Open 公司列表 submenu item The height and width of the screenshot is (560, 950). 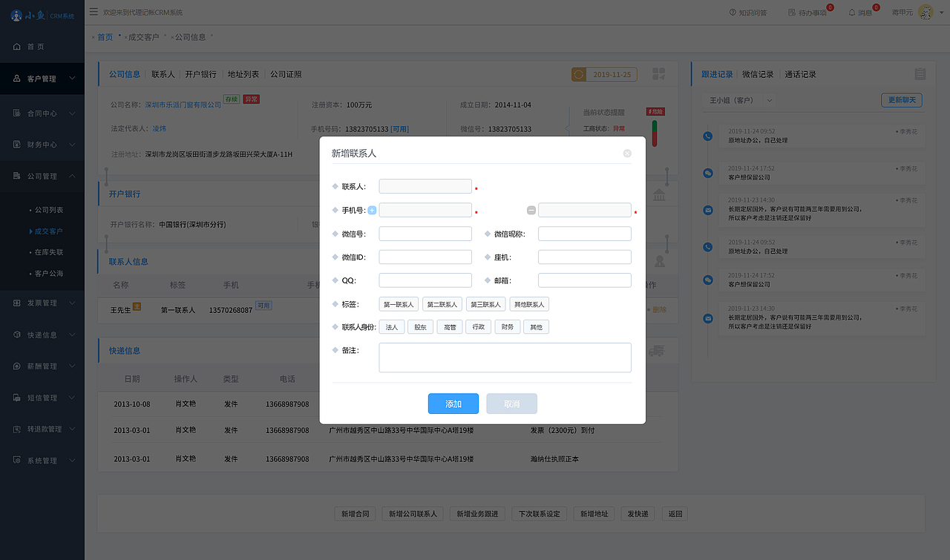coord(49,211)
